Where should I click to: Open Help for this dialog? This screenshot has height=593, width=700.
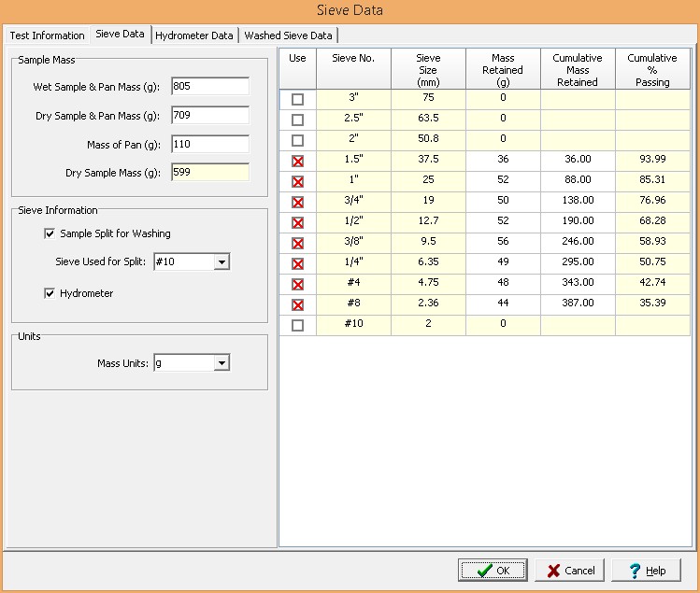646,571
